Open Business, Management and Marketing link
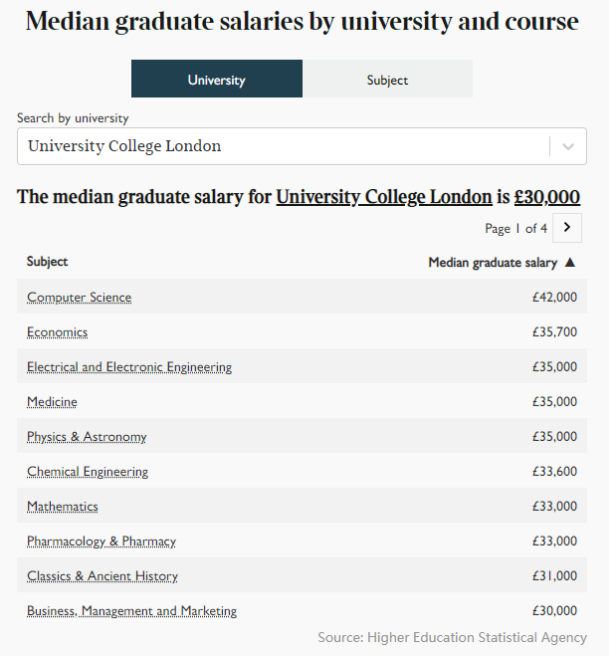The width and height of the screenshot is (609, 659). point(132,611)
